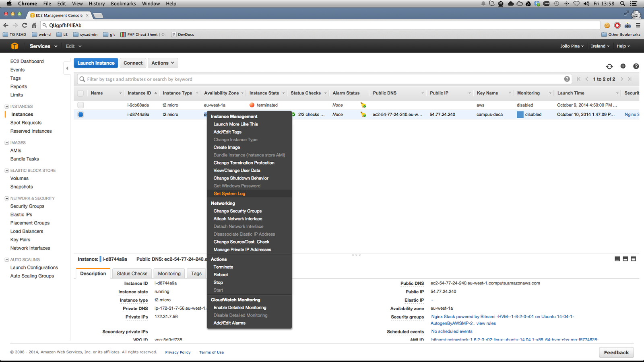Viewport: 644px width, 362px height.
Task: Open the Terms of Use link
Action: point(211,352)
